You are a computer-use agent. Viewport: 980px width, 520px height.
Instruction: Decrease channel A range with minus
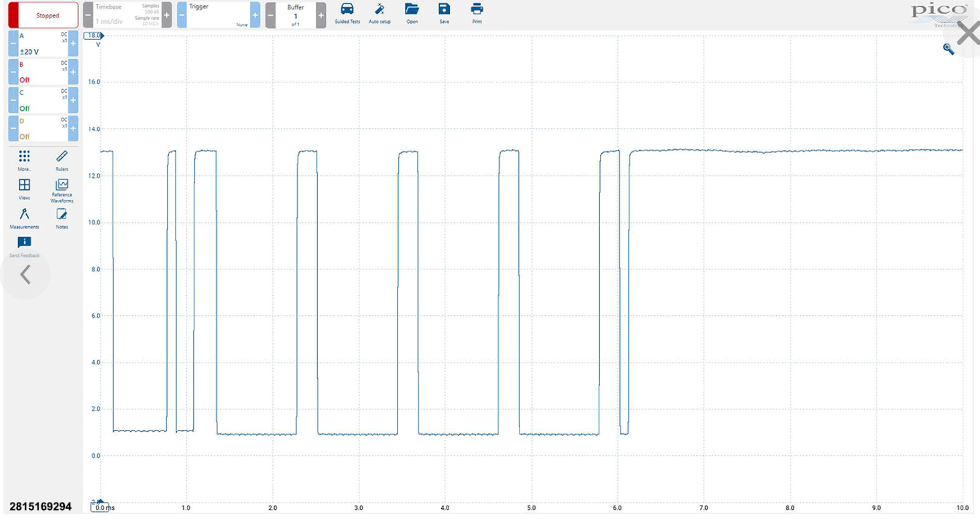(13, 44)
